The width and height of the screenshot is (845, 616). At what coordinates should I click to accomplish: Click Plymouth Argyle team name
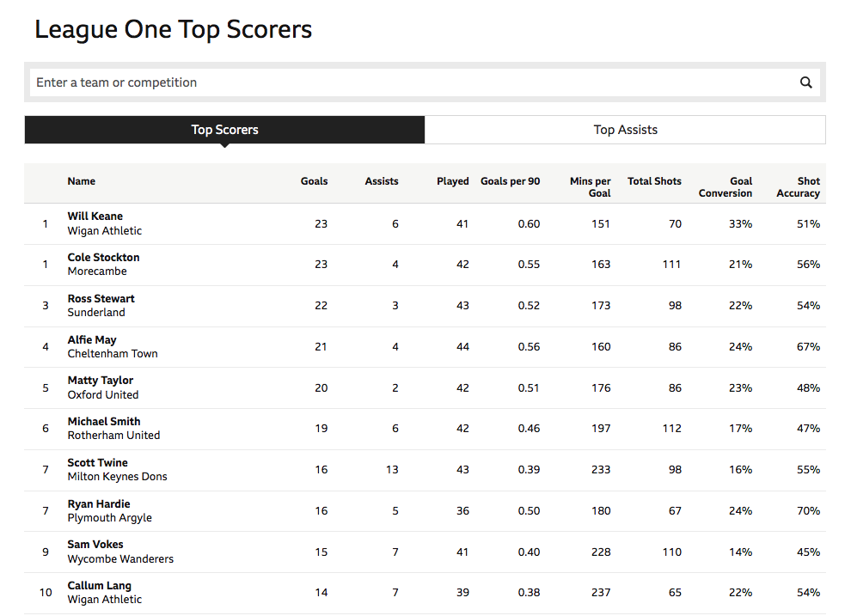point(109,518)
